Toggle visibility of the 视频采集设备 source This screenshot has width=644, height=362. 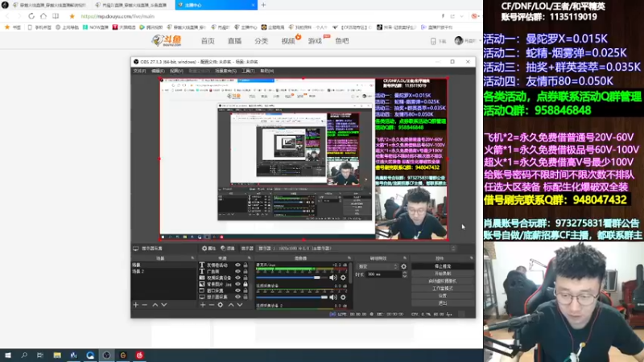tap(237, 278)
